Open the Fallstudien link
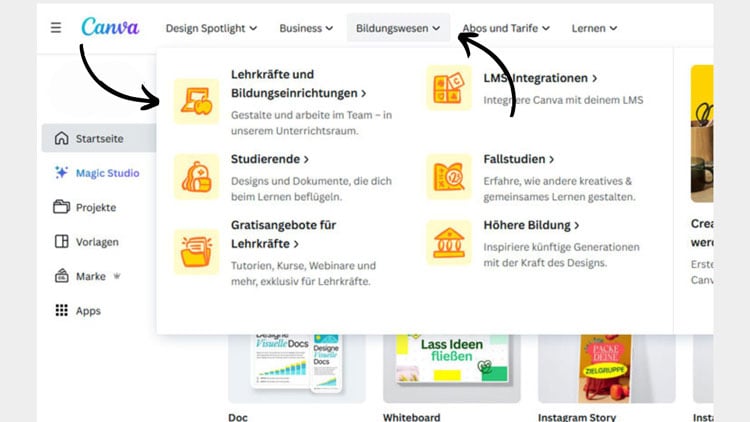Screen dimensions: 750x422 click(520, 159)
